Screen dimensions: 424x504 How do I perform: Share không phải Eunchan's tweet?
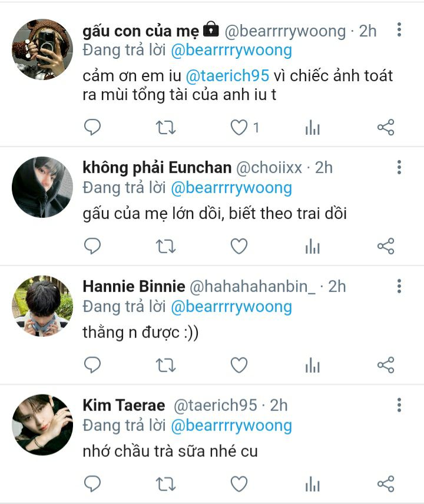(x=386, y=246)
